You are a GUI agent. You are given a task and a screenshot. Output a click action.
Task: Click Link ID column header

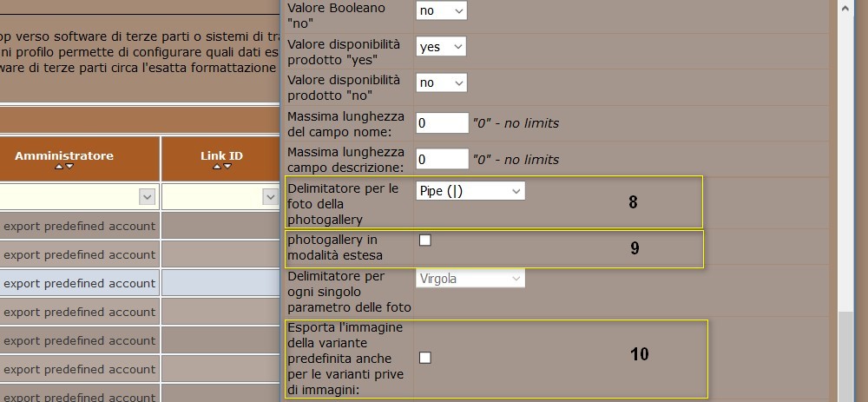click(221, 155)
